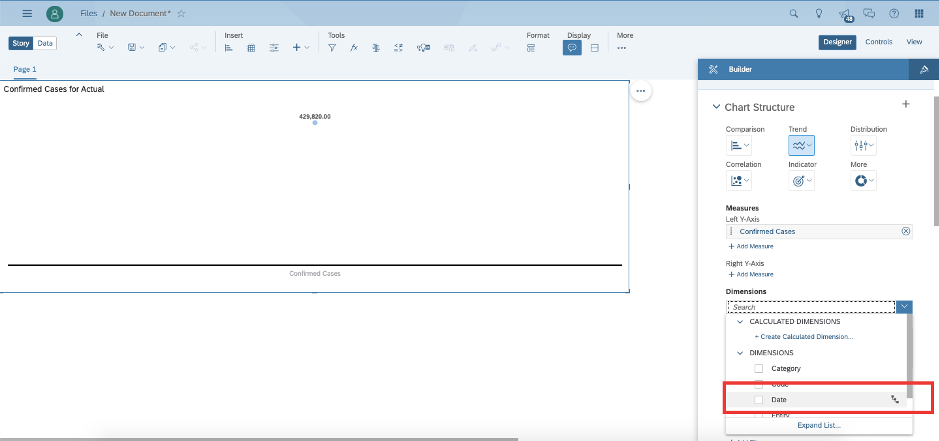Check the Date dimension checkbox
Image resolution: width=939 pixels, height=441 pixels.
tap(759, 400)
